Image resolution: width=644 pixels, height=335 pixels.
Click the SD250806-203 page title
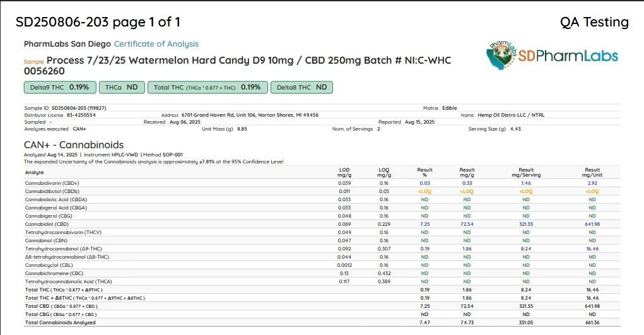98,23
